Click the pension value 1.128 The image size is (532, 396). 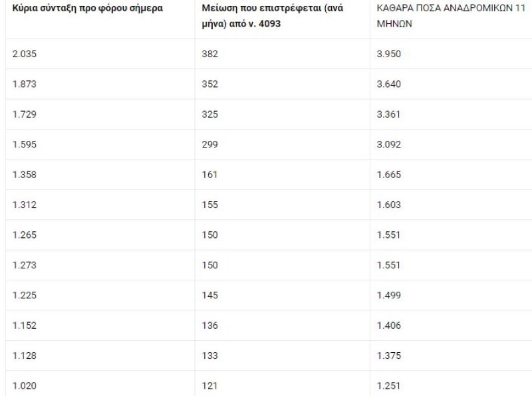pos(24,355)
